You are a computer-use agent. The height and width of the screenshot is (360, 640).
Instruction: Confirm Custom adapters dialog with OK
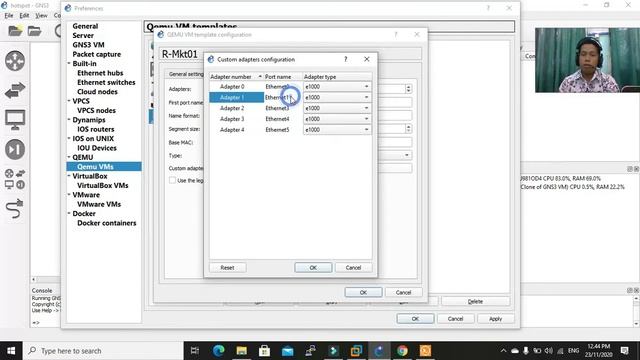[x=313, y=268]
